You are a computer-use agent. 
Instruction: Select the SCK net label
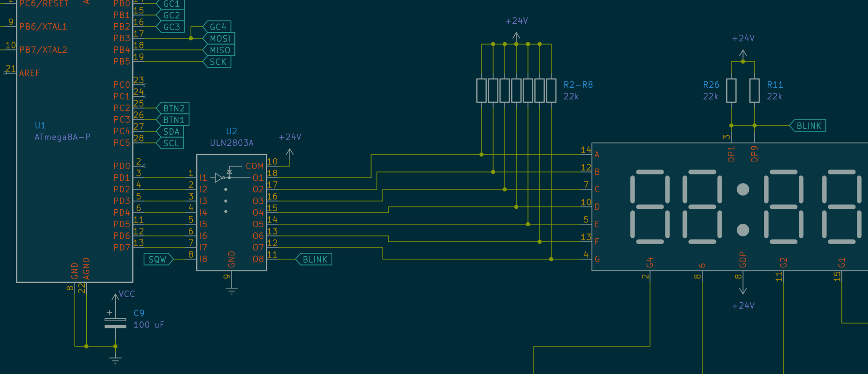pyautogui.click(x=217, y=62)
